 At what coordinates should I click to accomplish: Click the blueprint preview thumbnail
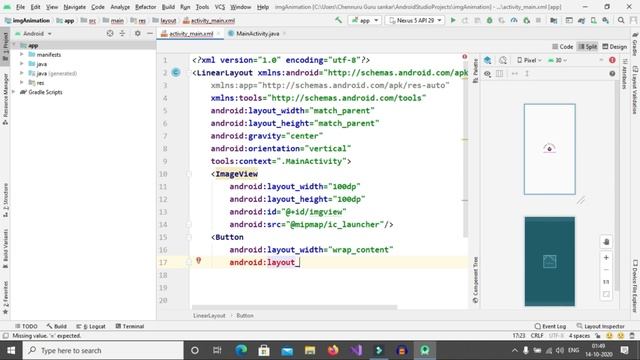point(549,261)
